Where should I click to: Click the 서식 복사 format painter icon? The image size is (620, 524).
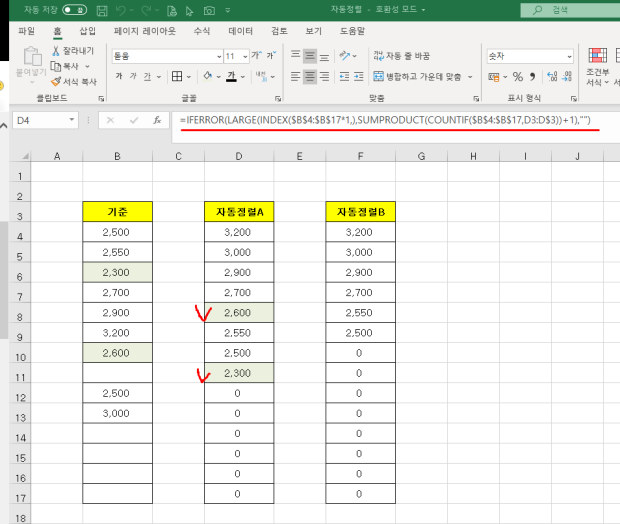click(x=54, y=80)
